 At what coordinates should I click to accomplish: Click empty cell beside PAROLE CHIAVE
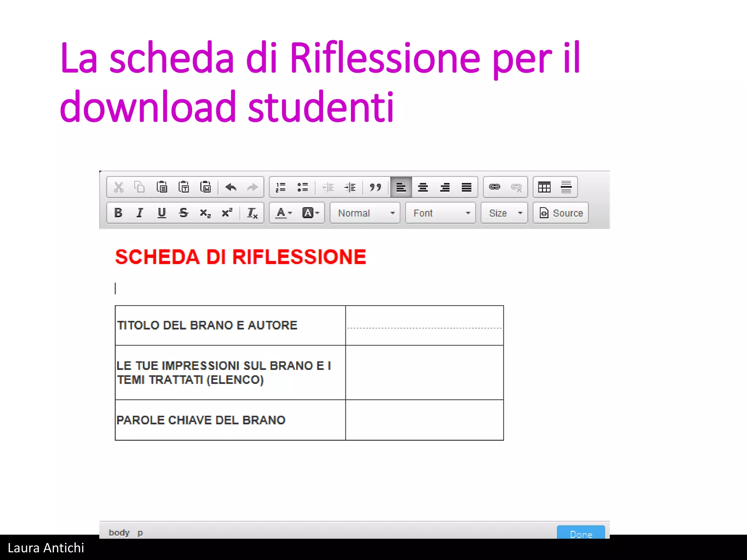coord(425,420)
